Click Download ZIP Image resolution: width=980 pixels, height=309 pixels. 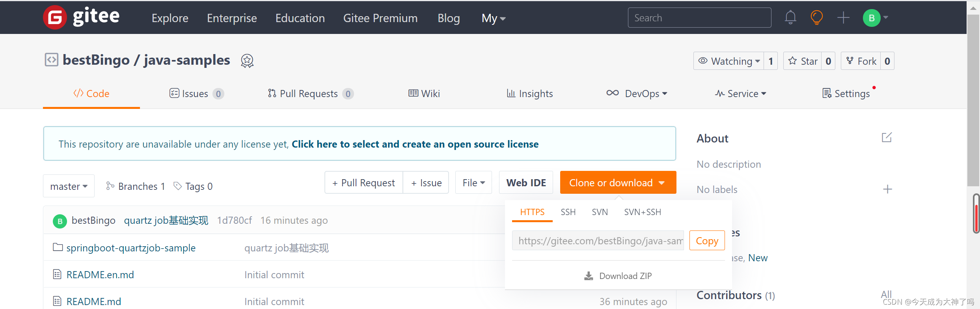(618, 276)
